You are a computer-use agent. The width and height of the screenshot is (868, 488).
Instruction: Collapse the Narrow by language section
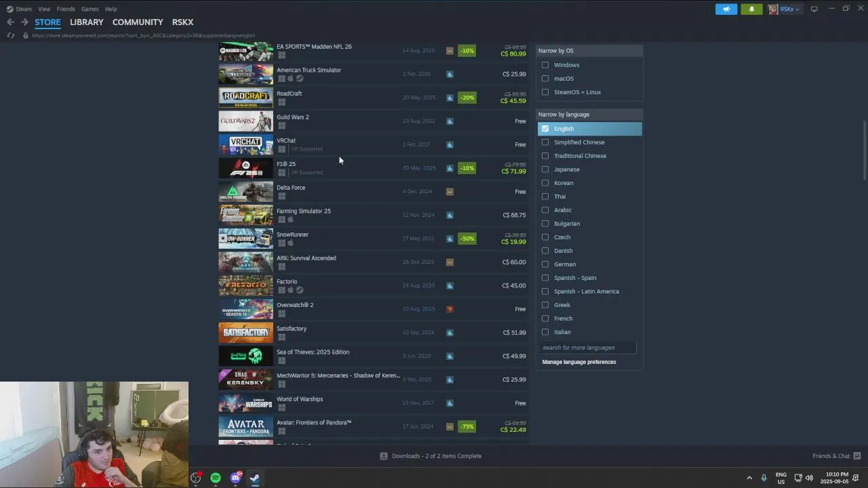pos(589,115)
